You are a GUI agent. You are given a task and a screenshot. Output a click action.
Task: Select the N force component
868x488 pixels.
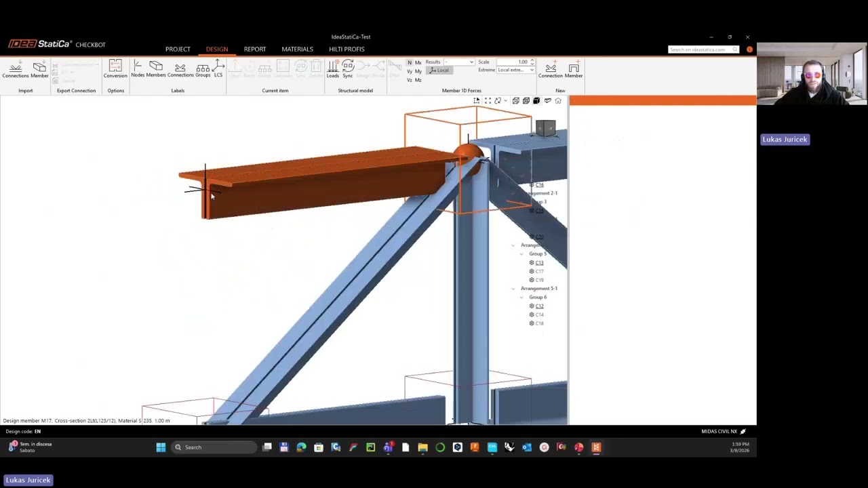[x=410, y=62]
